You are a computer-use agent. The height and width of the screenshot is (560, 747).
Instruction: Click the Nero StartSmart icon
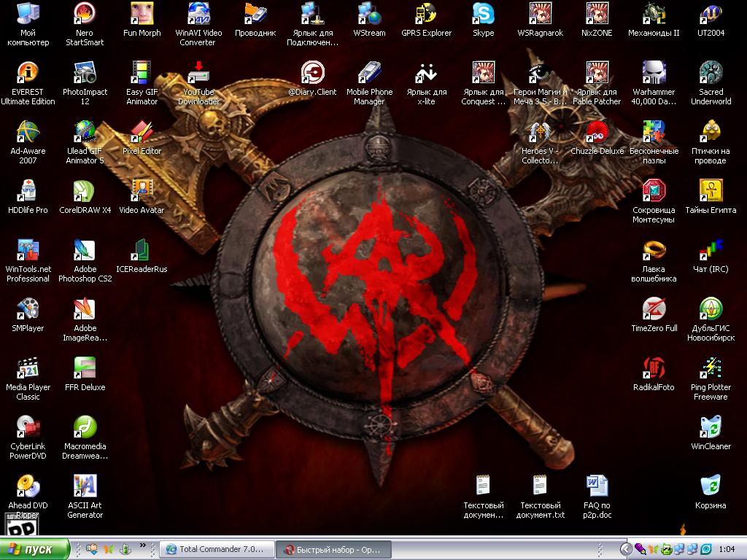[x=85, y=14]
